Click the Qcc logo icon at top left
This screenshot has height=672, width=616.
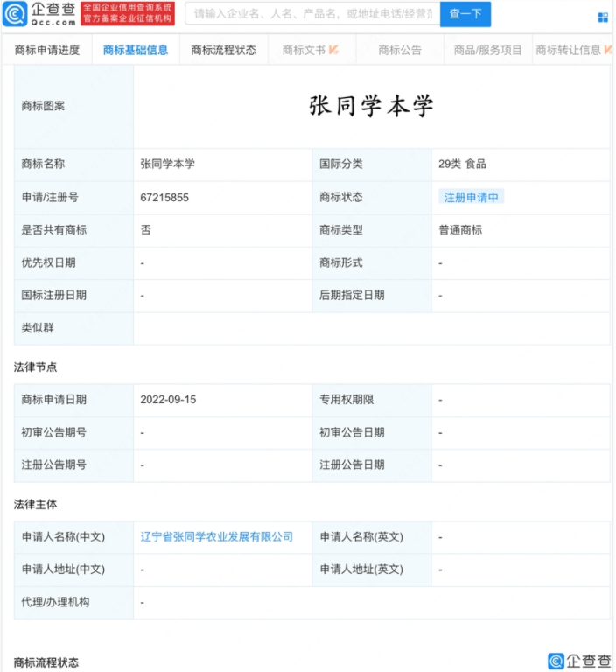(15, 14)
